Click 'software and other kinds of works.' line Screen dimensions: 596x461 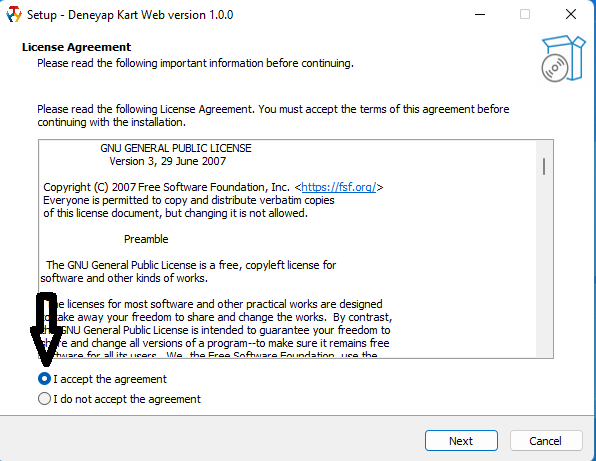124,278
